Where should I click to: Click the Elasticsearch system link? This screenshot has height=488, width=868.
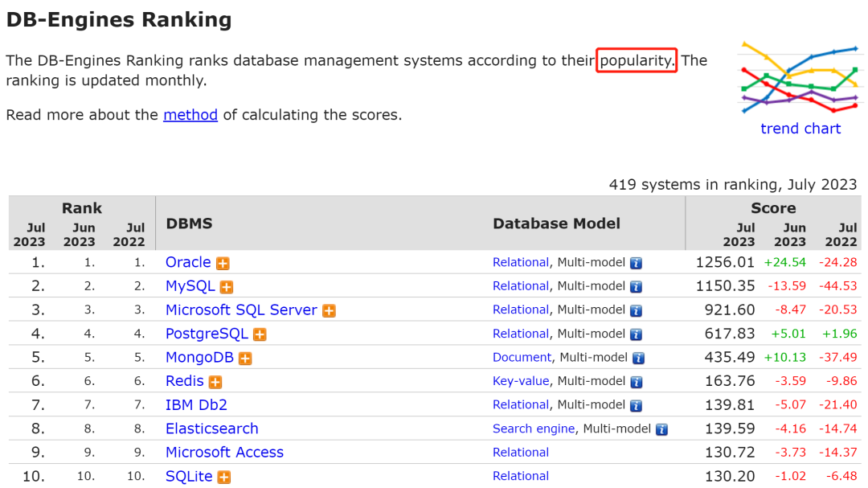212,429
